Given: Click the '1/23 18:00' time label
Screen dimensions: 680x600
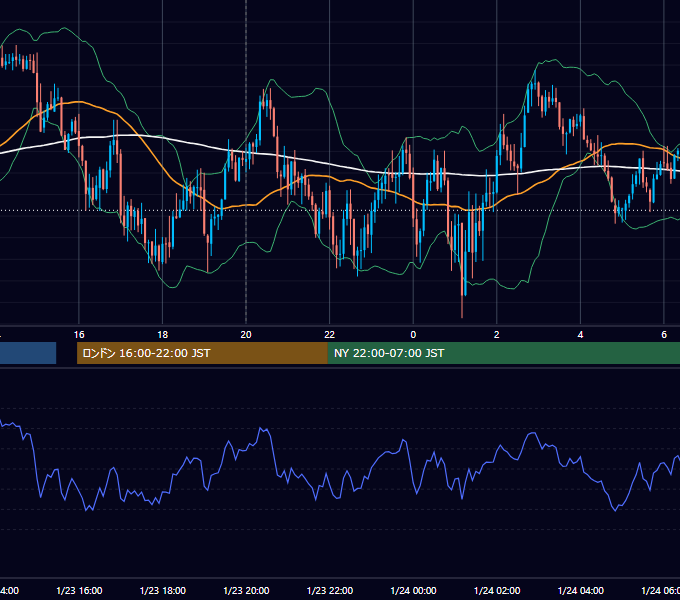Looking at the screenshot, I should pos(163,590).
